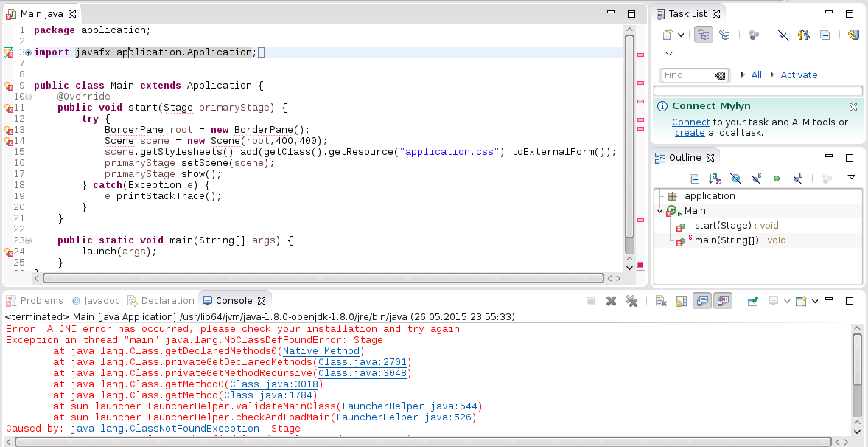This screenshot has width=868, height=447.
Task: Click the Find field in Task List
Action: (687, 75)
